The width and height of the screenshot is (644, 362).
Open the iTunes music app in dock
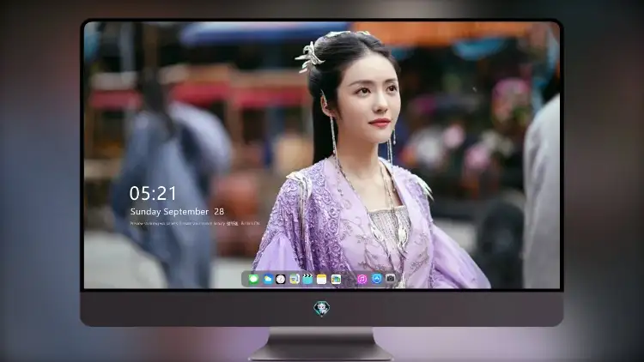[x=361, y=279]
